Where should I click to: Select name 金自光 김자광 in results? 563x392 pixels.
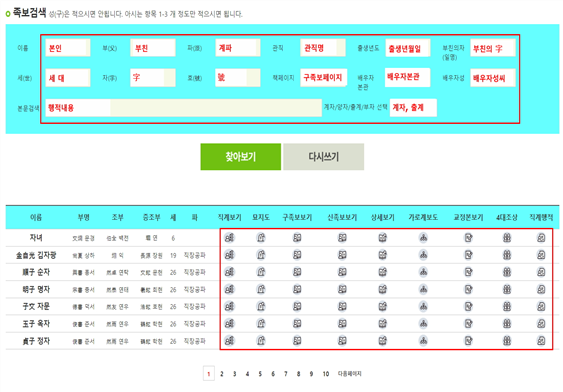(36, 255)
